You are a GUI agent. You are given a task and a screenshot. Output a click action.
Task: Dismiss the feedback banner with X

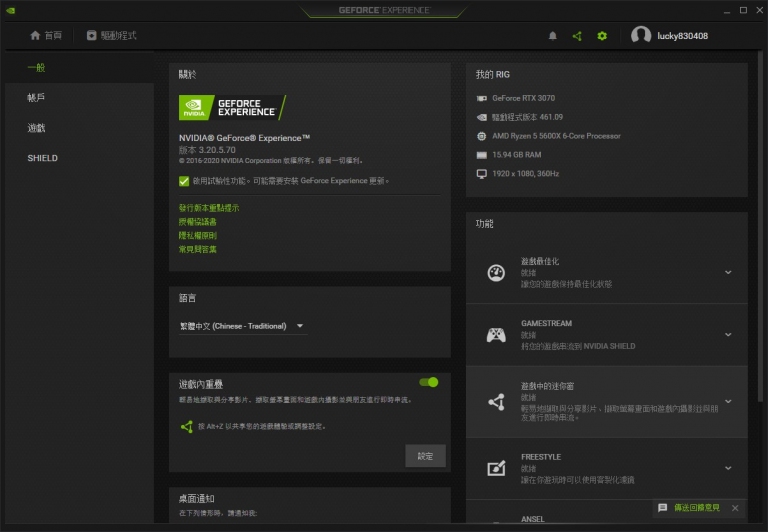(x=735, y=508)
